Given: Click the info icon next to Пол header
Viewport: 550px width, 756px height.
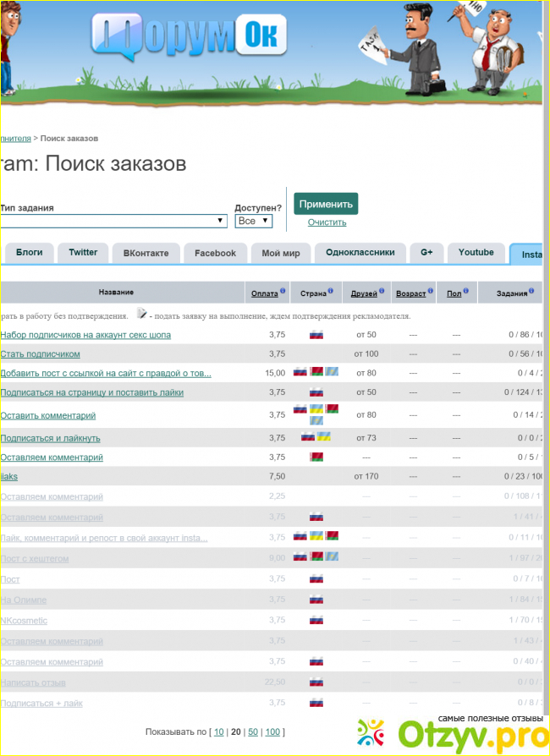Looking at the screenshot, I should 465,291.
